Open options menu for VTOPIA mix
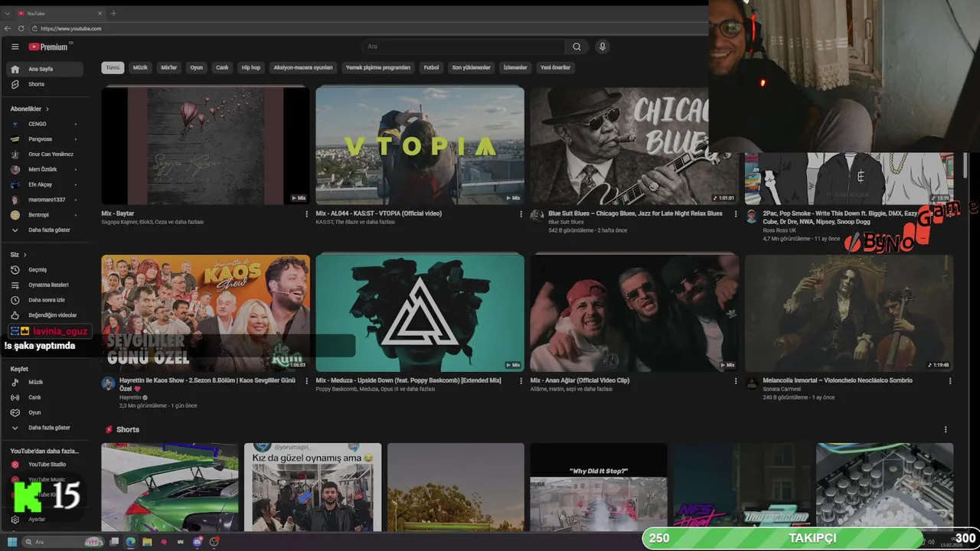 point(521,214)
